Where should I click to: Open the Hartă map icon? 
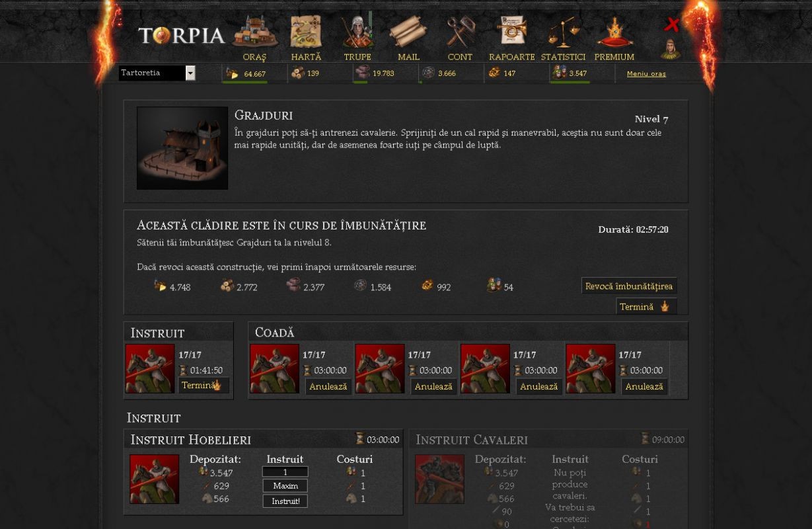coord(306,32)
